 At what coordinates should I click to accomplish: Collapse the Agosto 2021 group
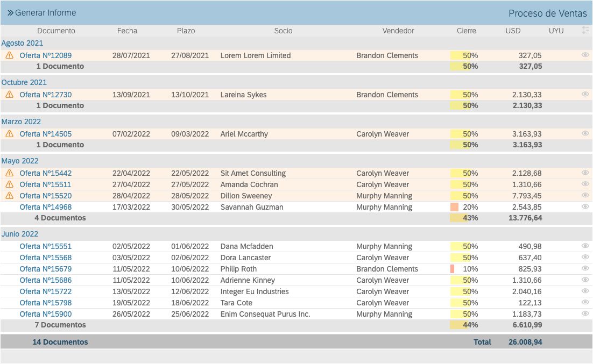tap(22, 43)
